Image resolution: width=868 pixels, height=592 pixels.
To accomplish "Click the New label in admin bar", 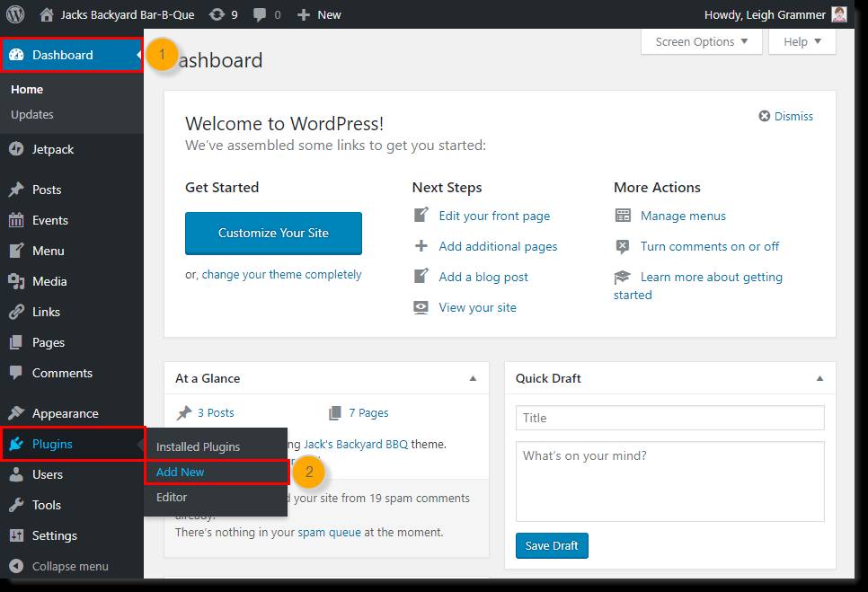I will pyautogui.click(x=330, y=15).
